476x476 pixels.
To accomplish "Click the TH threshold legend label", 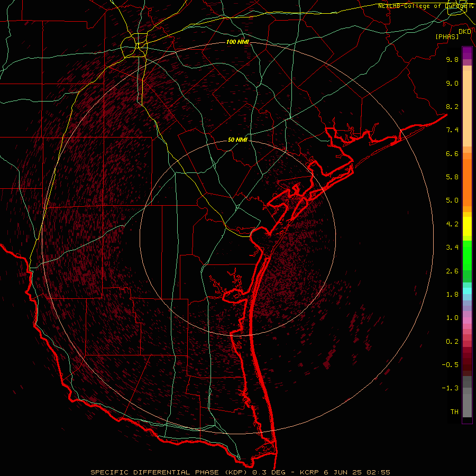I will (454, 412).
